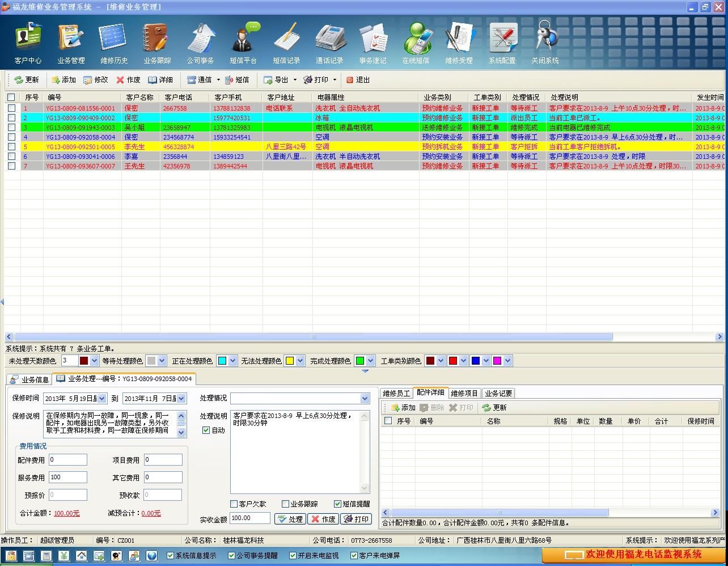Refresh the list with 更新

coord(27,80)
